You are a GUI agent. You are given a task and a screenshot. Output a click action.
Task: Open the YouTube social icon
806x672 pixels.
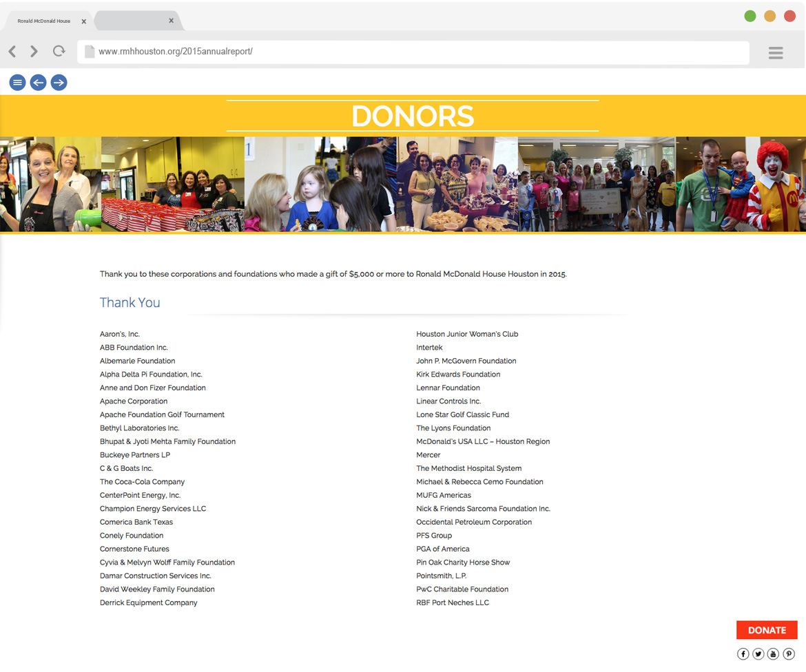774,654
